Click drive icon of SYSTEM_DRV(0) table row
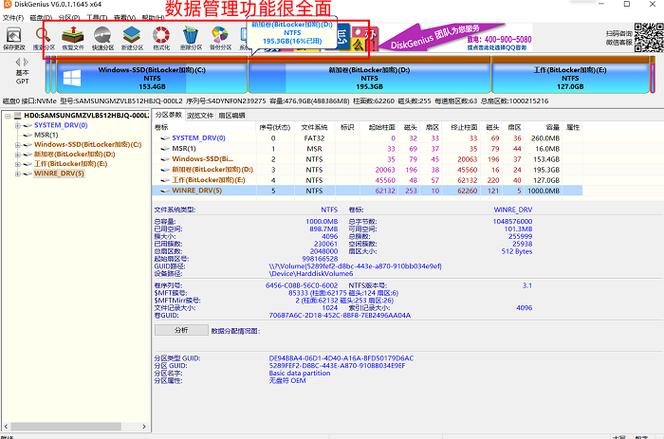The width and height of the screenshot is (664, 439). click(165, 138)
